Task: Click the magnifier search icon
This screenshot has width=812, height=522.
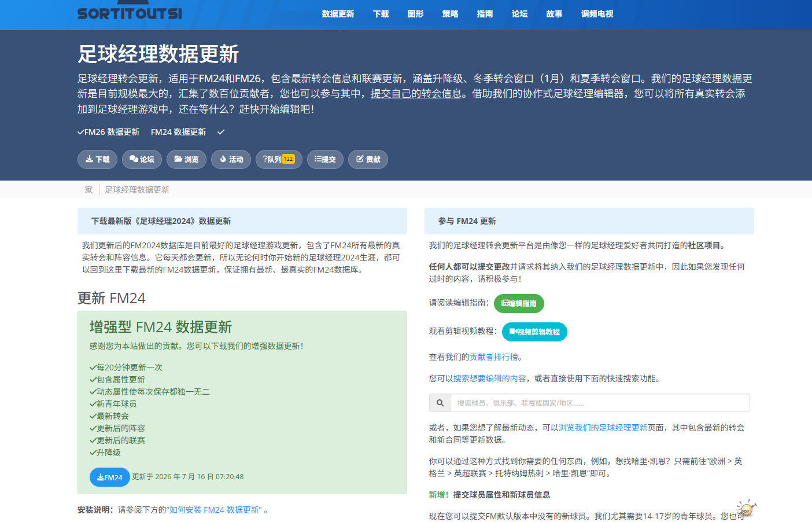Action: coord(440,403)
